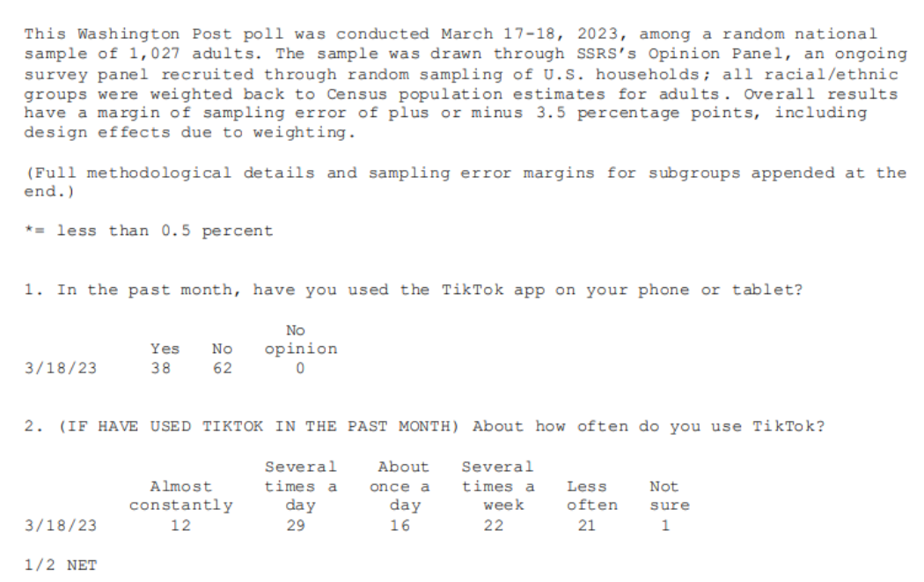Click the "*= less than 0.5 percent" footnote
Image resolution: width=924 pixels, height=582 pixels.
(x=149, y=231)
